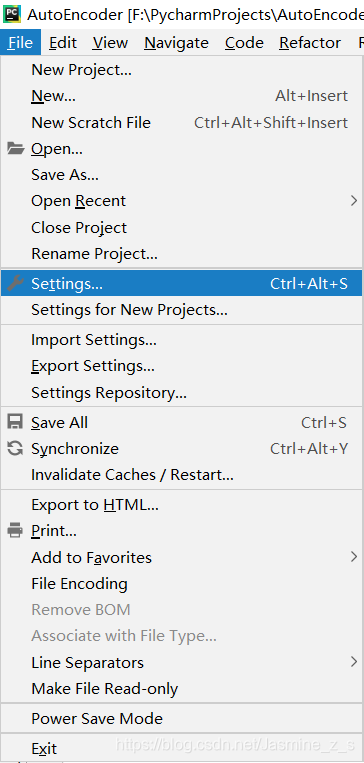Click the folder icon beside Open

[x=16, y=148]
